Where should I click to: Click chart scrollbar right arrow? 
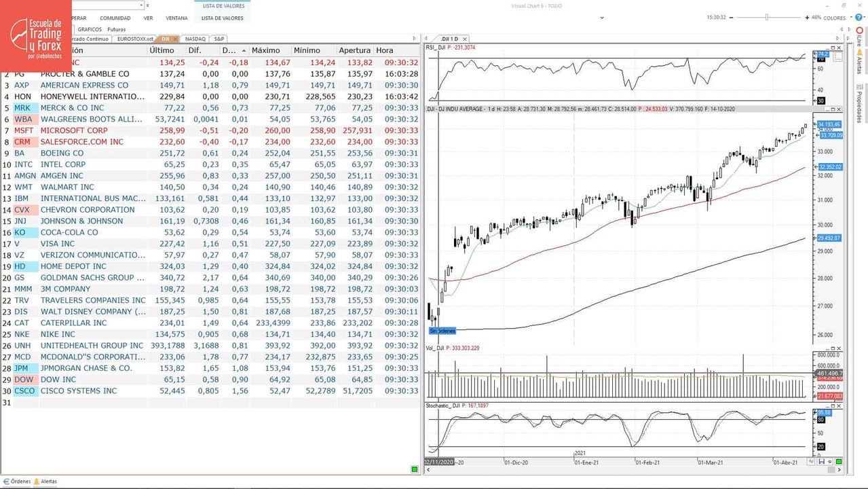(839, 470)
